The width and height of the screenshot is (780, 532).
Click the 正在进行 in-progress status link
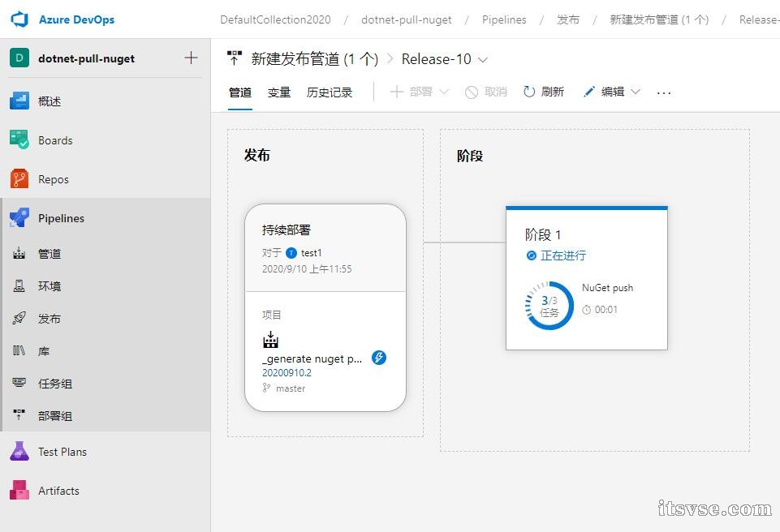click(x=563, y=255)
